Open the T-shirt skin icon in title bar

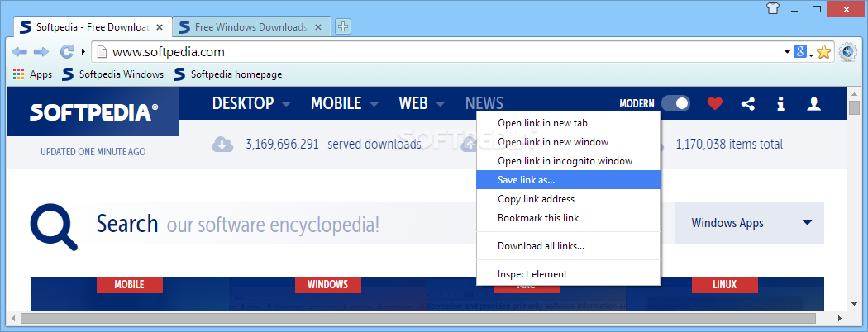[772, 9]
